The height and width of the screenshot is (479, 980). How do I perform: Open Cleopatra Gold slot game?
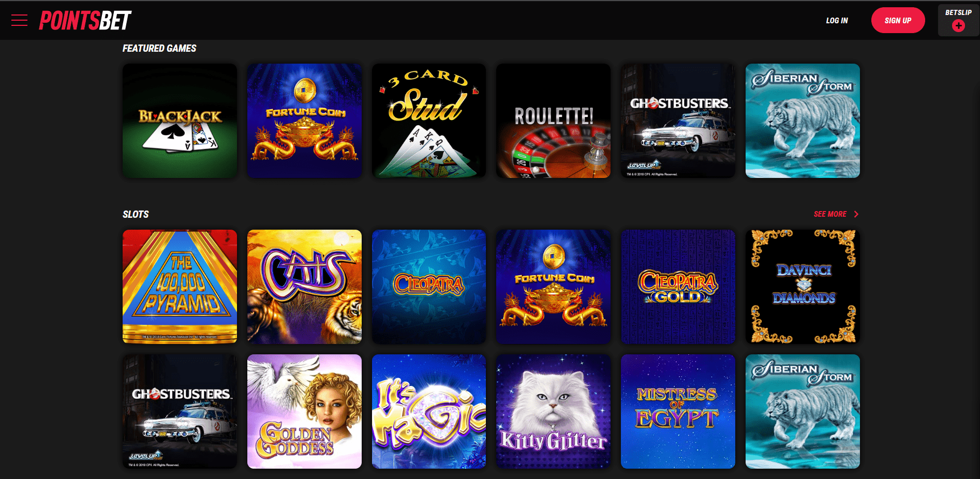pyautogui.click(x=678, y=287)
